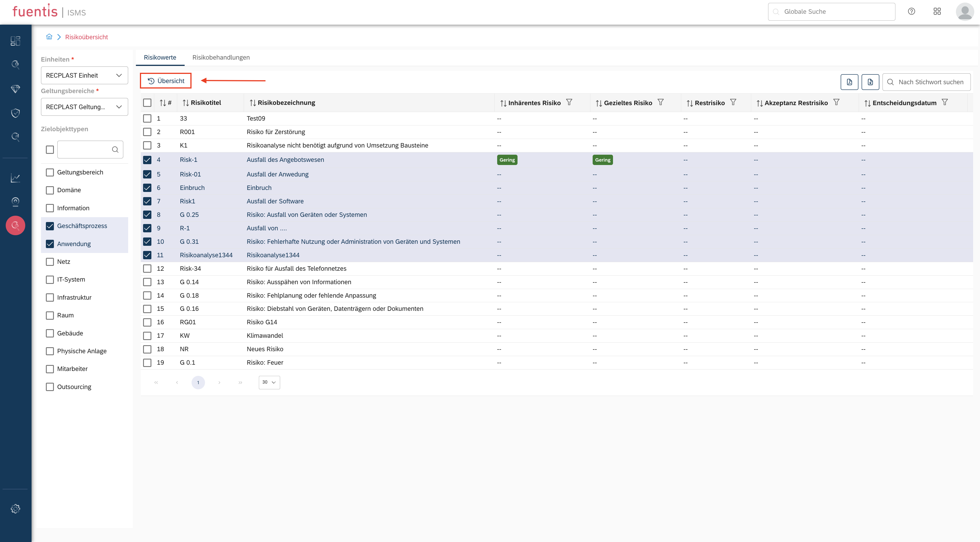Open the apps grid icon in header
Screen dimensions: 980x542
[x=937, y=11]
